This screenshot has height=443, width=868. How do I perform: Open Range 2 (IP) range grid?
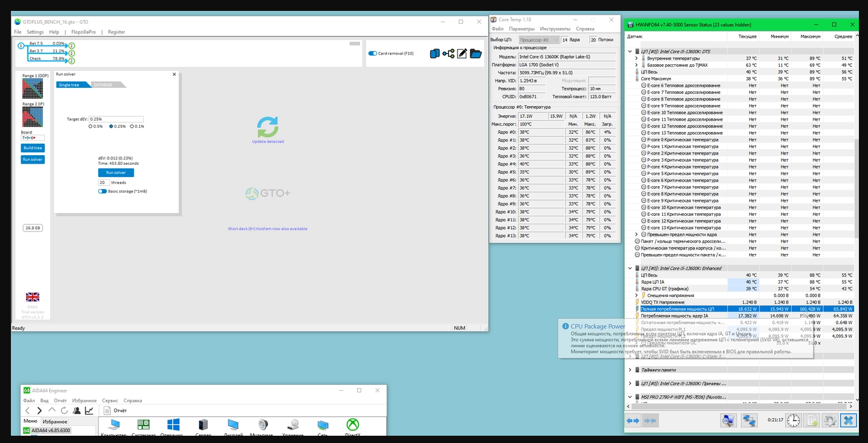(x=33, y=117)
